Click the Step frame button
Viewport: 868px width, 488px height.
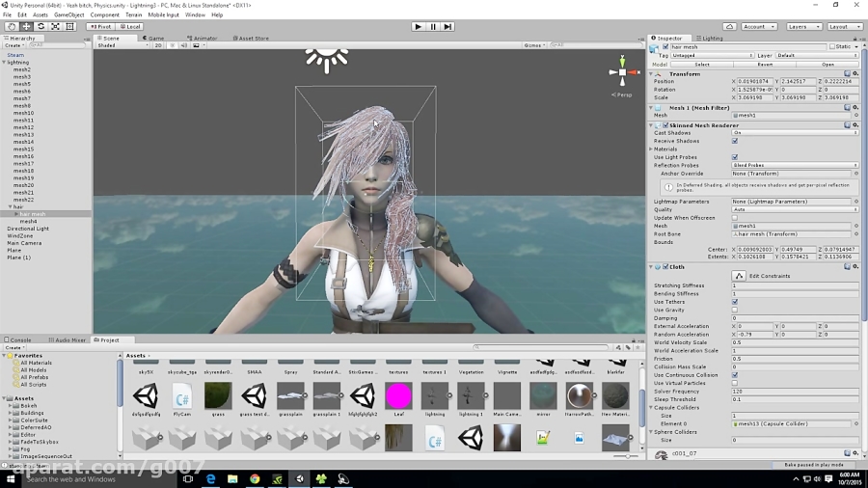click(x=448, y=27)
